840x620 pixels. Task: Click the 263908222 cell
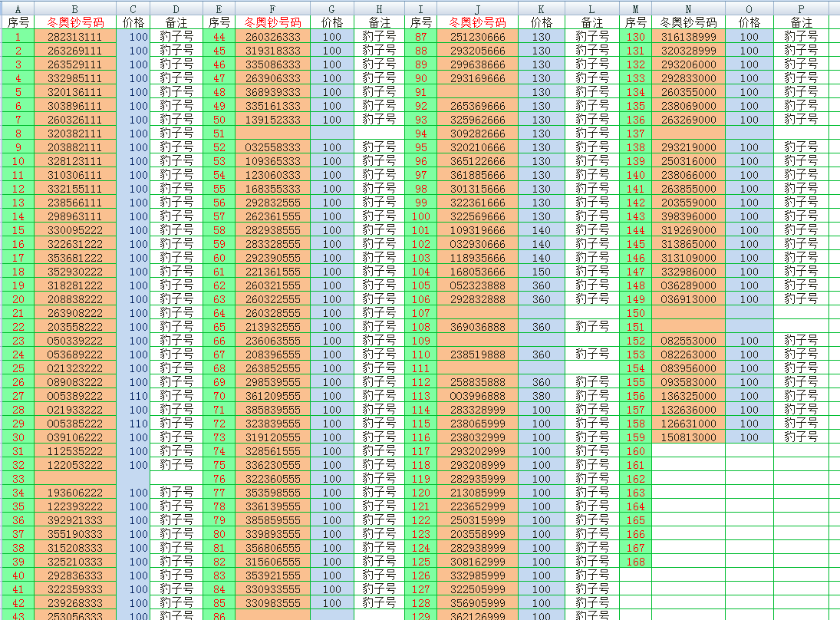click(75, 314)
